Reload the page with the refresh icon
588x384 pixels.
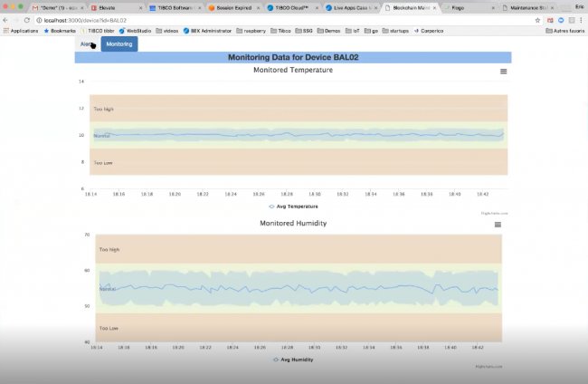coord(26,20)
